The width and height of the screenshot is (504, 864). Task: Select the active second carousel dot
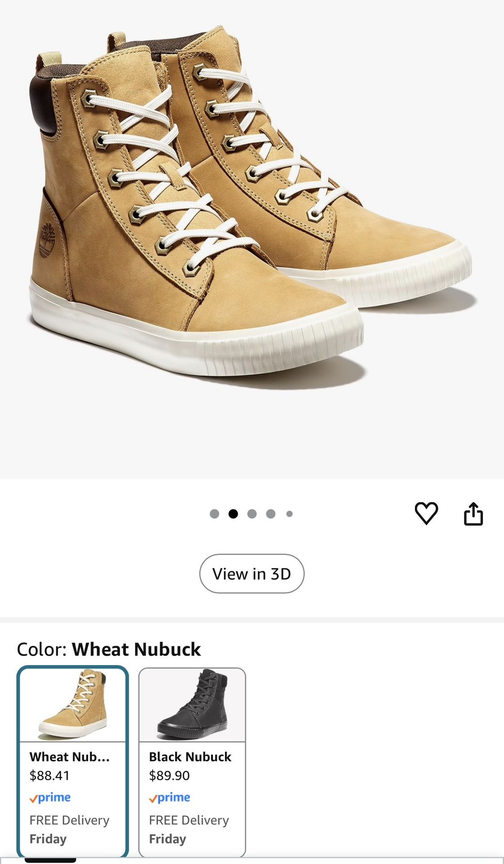(x=233, y=514)
